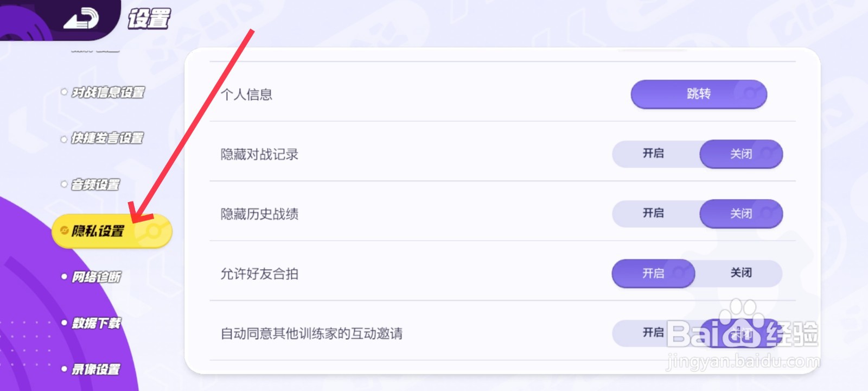Screen dimensions: 868x391
Task: Disable 允许好友合拍 with 关闭
Action: coord(741,273)
